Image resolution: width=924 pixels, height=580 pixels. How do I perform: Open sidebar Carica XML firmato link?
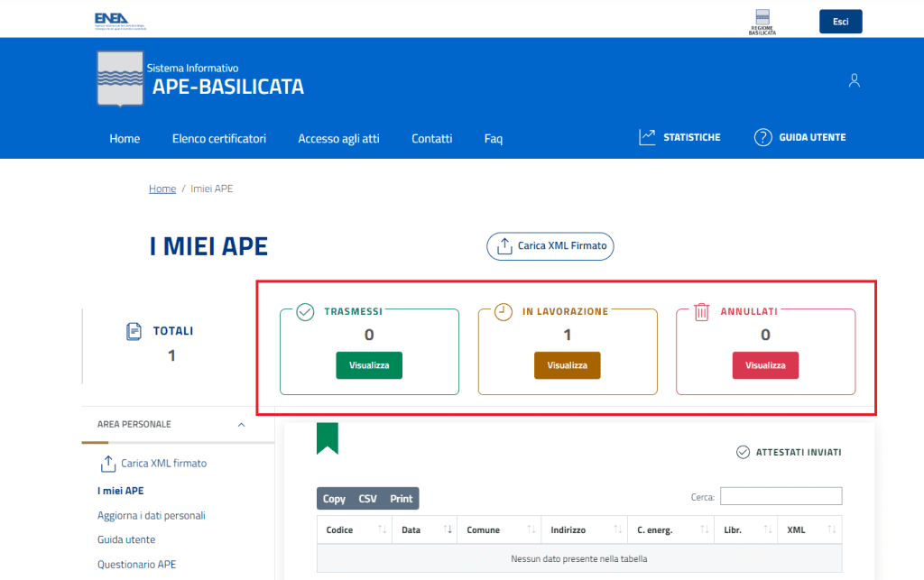(x=164, y=464)
